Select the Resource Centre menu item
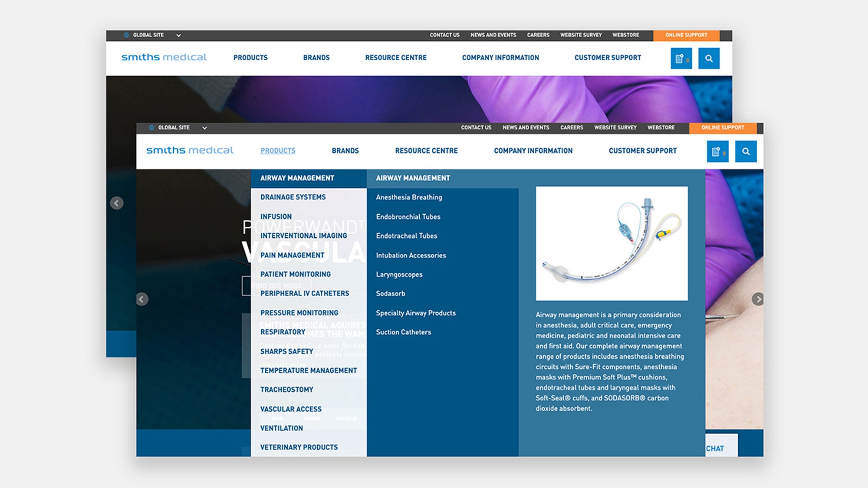Image resolution: width=868 pixels, height=488 pixels. point(426,151)
